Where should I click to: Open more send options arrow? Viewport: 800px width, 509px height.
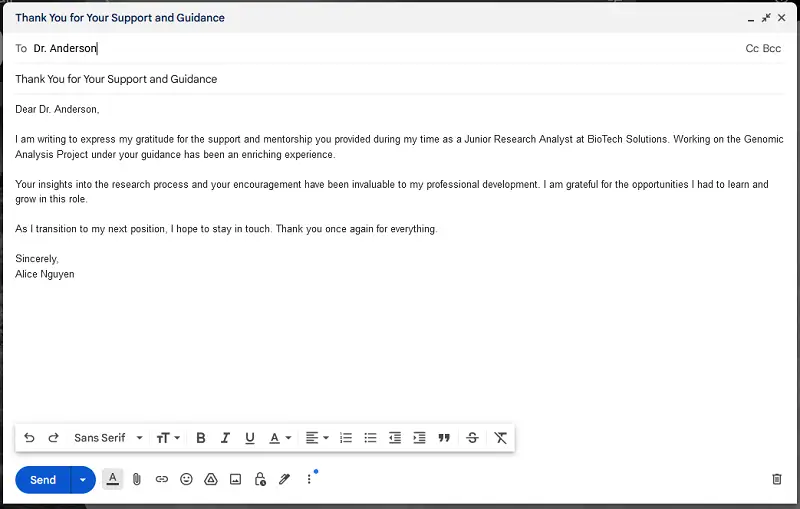[x=83, y=479]
